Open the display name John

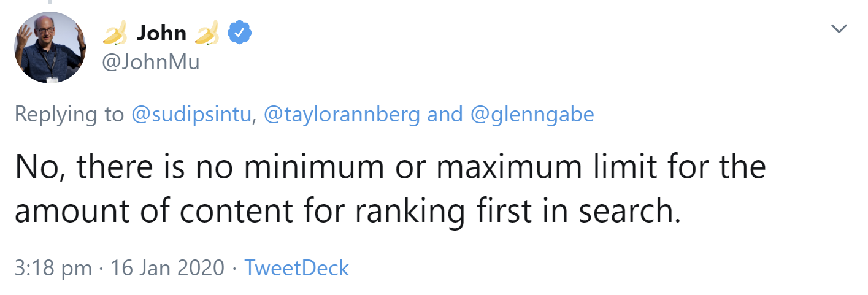click(x=161, y=33)
